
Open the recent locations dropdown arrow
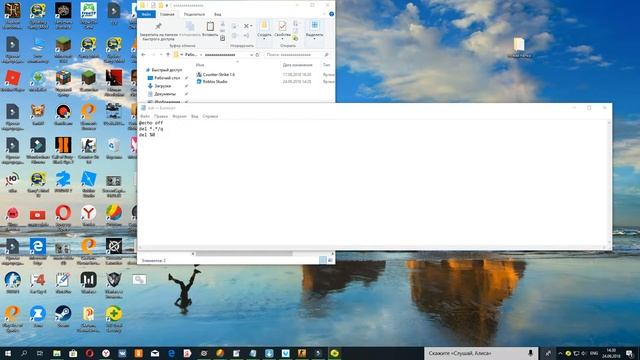coord(161,55)
